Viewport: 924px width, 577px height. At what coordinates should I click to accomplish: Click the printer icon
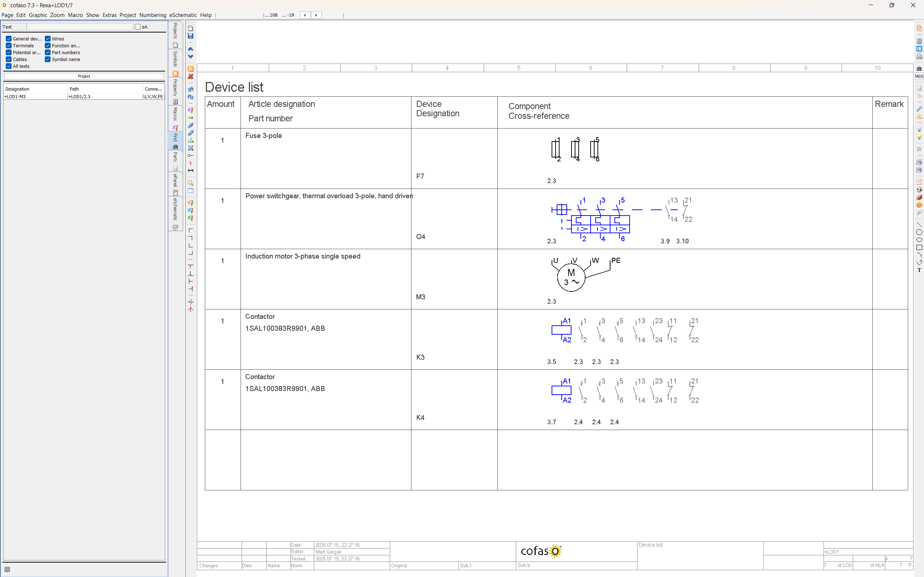(x=919, y=56)
